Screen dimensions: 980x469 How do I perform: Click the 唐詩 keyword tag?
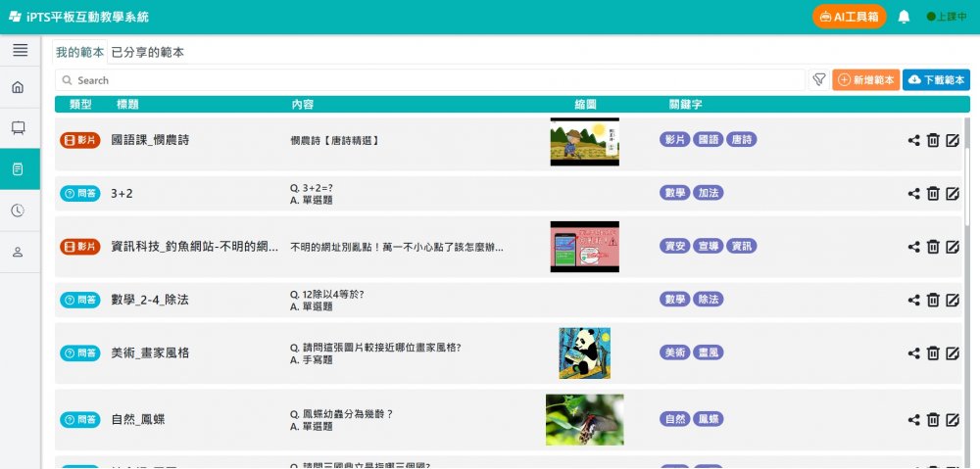tap(741, 140)
